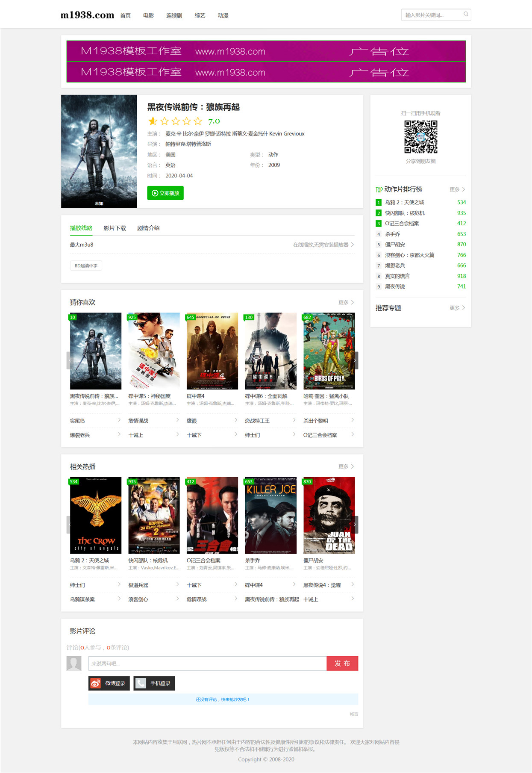The width and height of the screenshot is (532, 773).
Task: Switch to the 剧情介绍 tab
Action: pyautogui.click(x=148, y=228)
